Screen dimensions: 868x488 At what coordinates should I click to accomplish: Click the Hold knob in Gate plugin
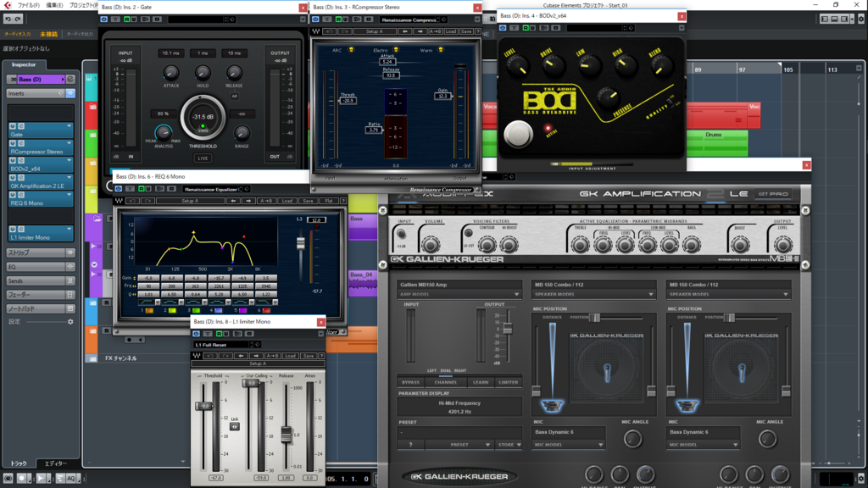[x=203, y=73]
